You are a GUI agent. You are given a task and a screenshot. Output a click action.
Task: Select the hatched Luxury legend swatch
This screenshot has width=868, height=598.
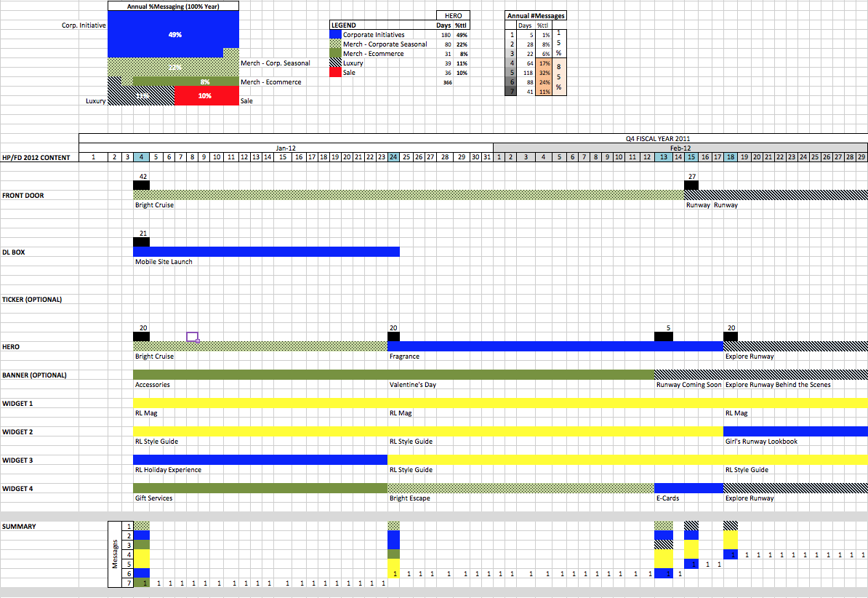click(335, 63)
